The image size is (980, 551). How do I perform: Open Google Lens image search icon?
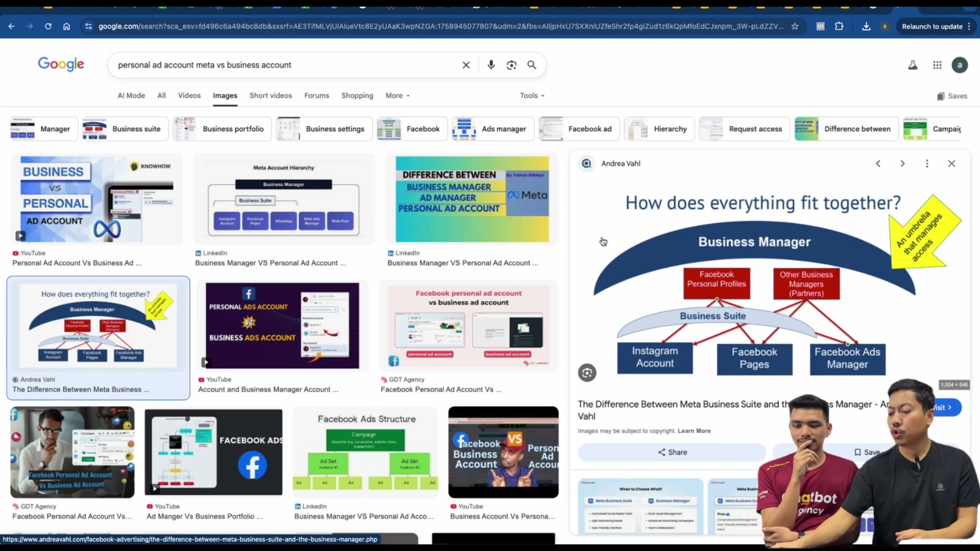click(x=511, y=65)
